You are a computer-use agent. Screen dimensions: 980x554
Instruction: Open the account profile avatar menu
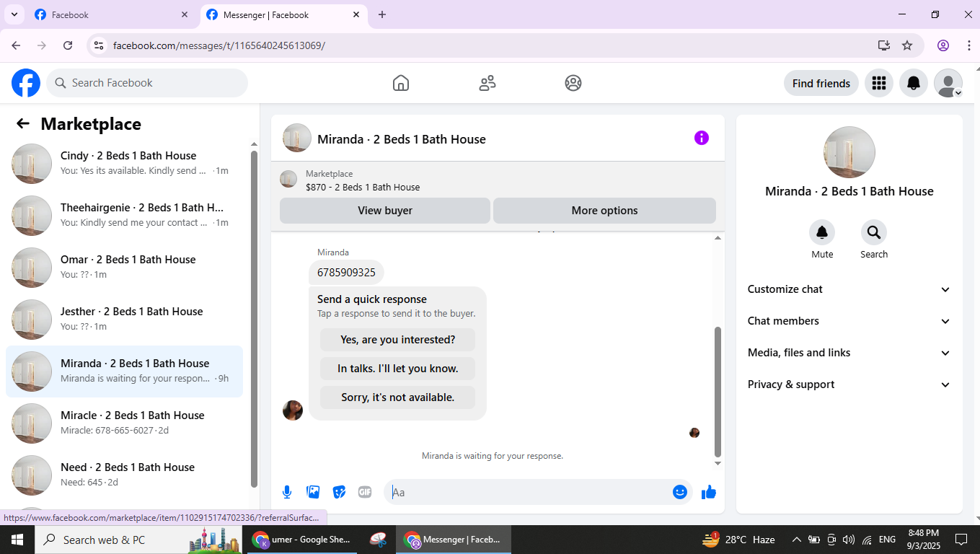(948, 83)
